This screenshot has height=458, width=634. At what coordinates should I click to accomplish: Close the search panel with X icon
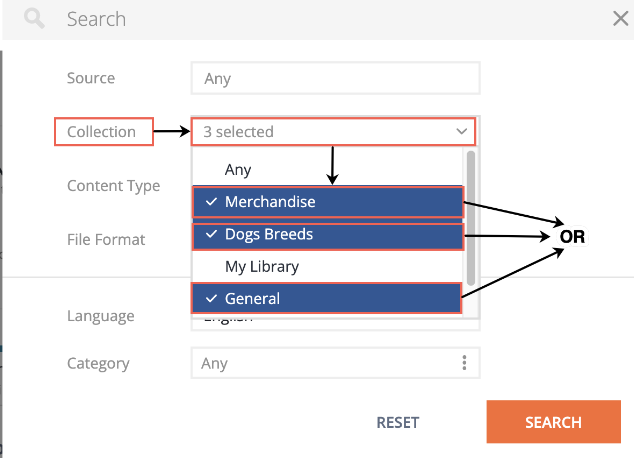pyautogui.click(x=620, y=19)
